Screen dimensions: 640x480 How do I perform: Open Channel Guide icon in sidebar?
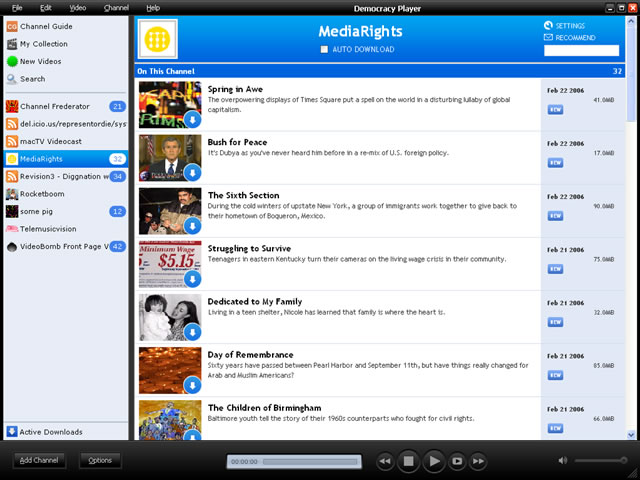12,27
